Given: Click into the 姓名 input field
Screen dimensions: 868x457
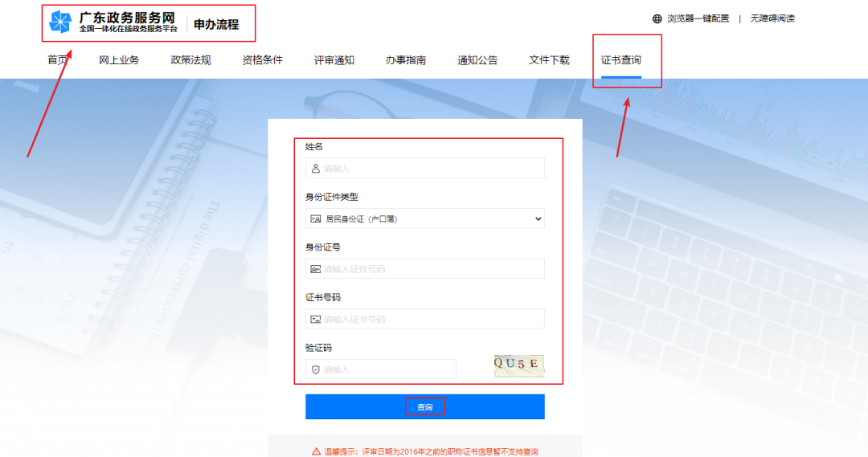Looking at the screenshot, I should 425,168.
